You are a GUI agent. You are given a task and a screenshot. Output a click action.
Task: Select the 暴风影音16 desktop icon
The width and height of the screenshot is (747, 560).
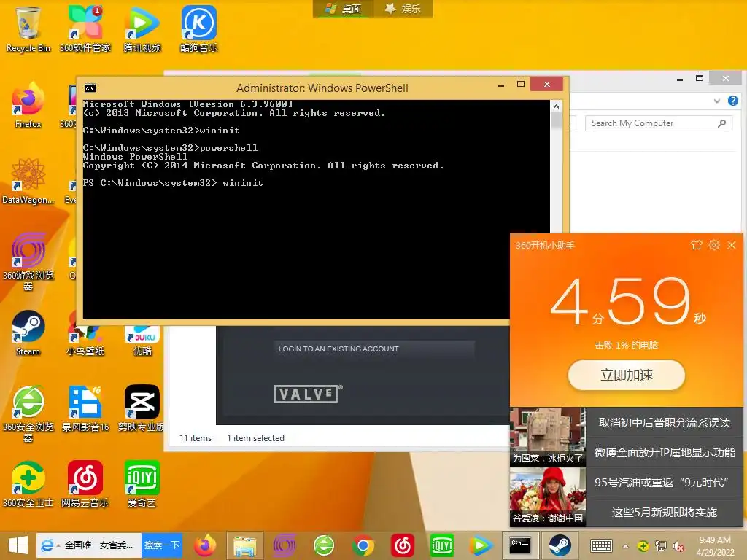[85, 408]
